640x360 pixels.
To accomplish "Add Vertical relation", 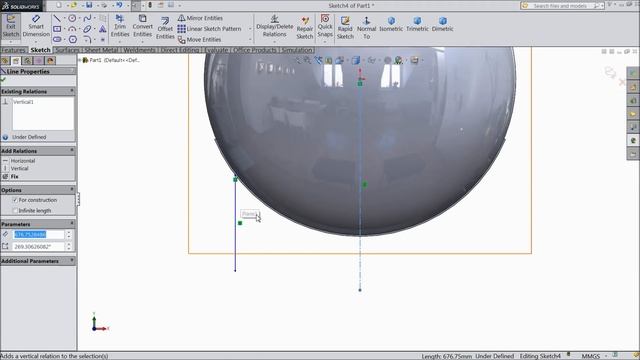I will pos(16,168).
